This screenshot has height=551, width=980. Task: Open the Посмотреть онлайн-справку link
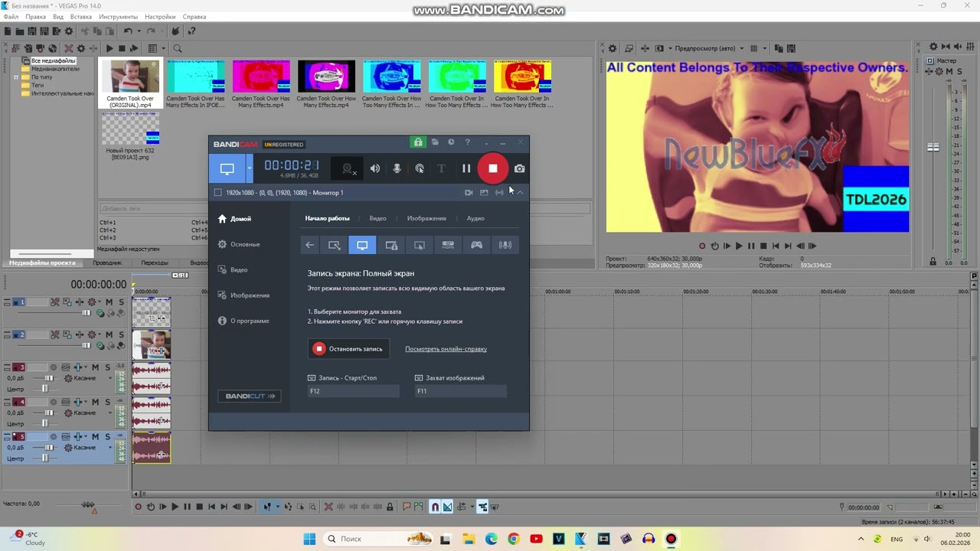[446, 349]
